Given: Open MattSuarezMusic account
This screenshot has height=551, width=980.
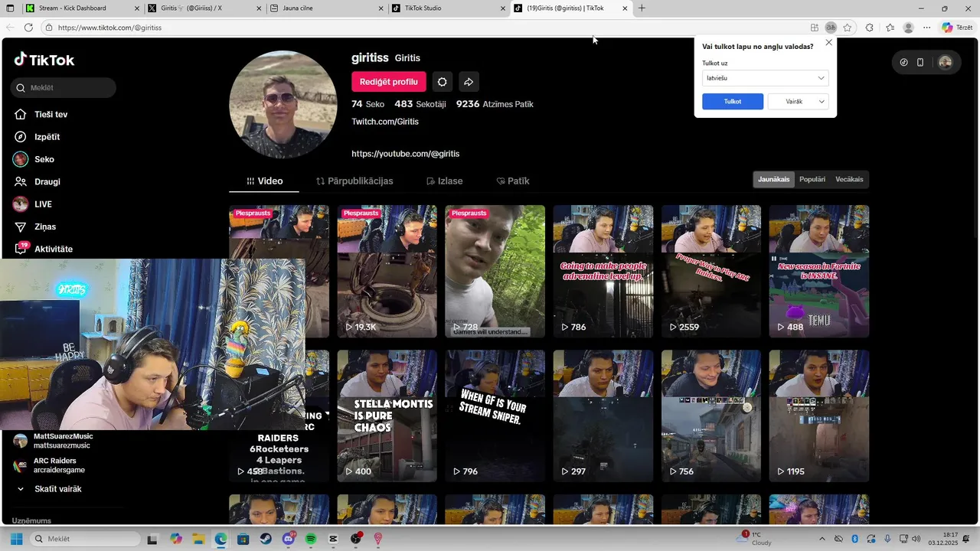Looking at the screenshot, I should tap(54, 441).
